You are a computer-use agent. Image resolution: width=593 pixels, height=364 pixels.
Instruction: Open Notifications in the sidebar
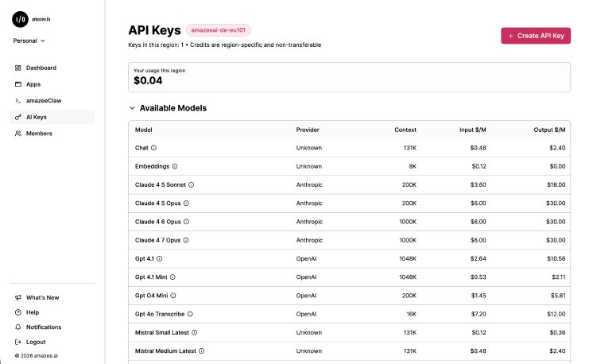[44, 327]
